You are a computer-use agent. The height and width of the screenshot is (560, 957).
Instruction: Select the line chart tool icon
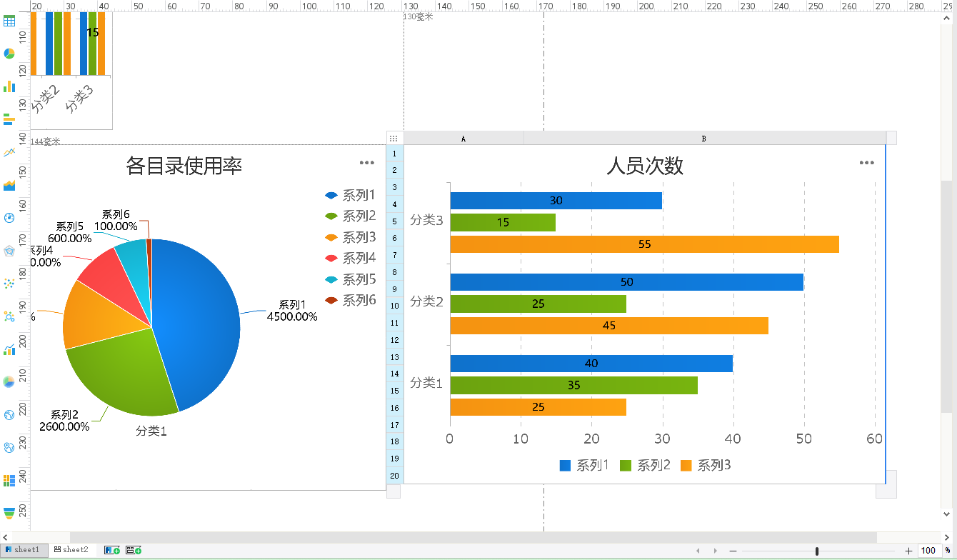(x=9, y=152)
